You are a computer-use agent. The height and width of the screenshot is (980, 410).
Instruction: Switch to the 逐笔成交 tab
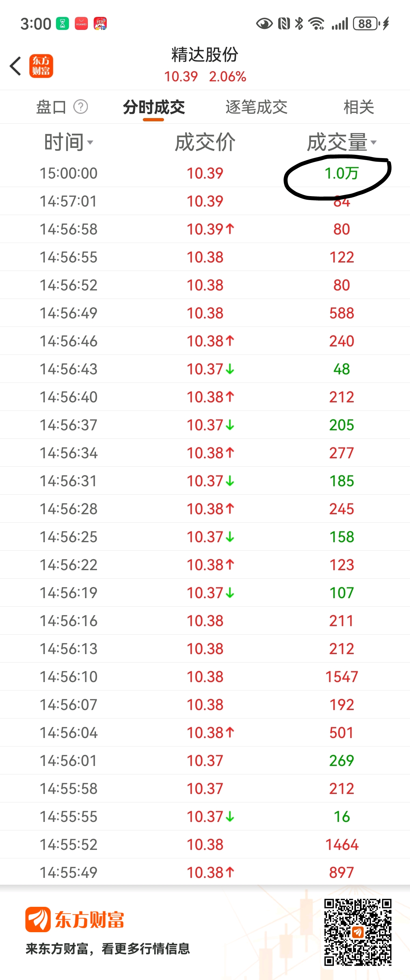tap(256, 107)
